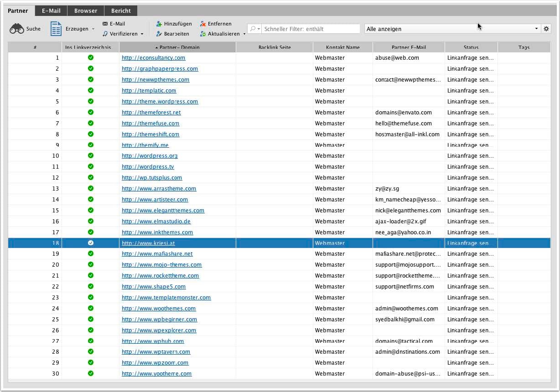Screen dimensions: 560x392
Task: Click green check icon in row 30
Action: 91,373
